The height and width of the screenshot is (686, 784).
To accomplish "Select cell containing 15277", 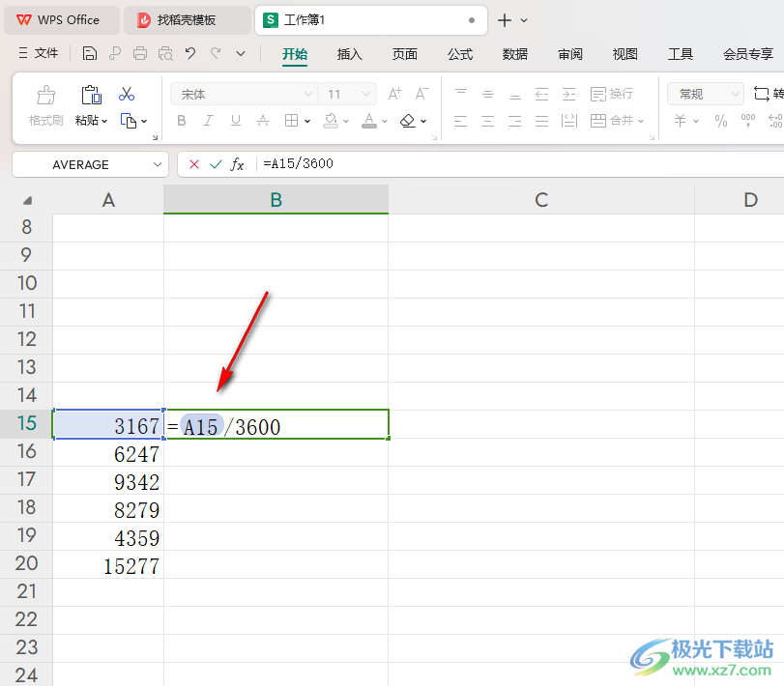I will click(108, 565).
